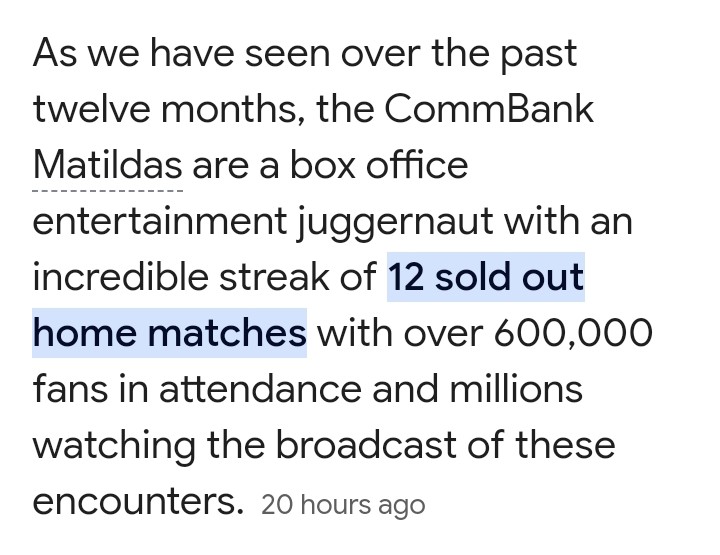Click the word 'watching' in the paragraph
The height and width of the screenshot is (555, 720).
click(x=114, y=446)
